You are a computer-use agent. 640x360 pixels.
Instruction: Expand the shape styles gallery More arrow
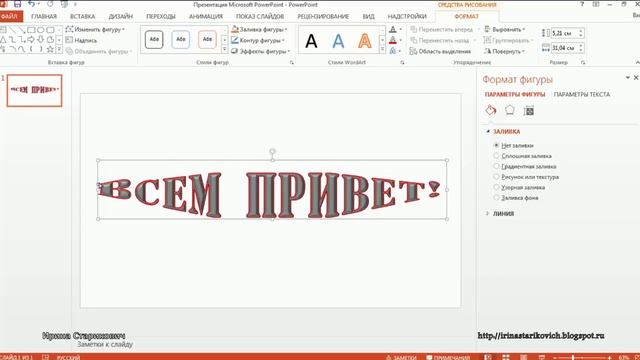(x=224, y=50)
